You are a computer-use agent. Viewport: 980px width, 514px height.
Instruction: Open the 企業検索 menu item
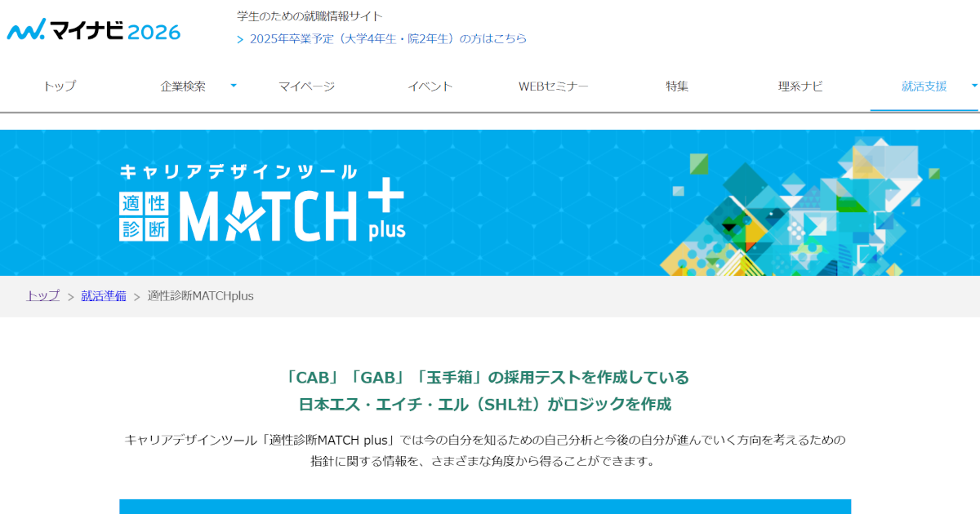(183, 86)
